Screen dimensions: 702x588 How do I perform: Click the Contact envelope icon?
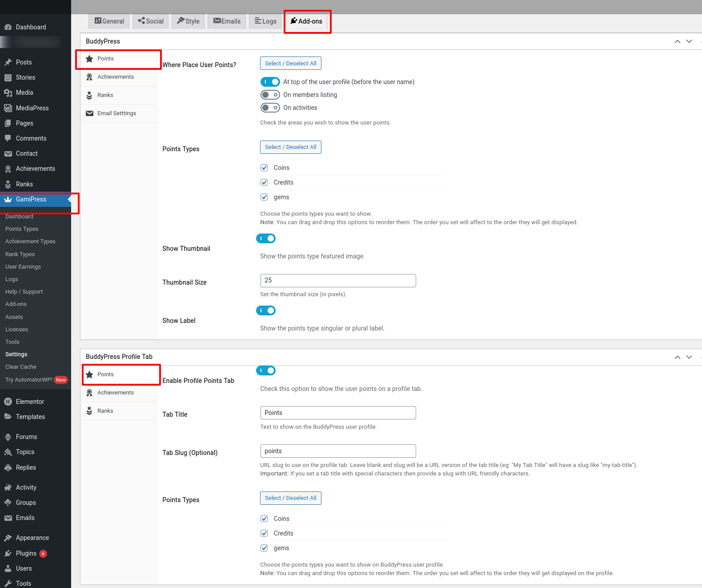pyautogui.click(x=8, y=153)
